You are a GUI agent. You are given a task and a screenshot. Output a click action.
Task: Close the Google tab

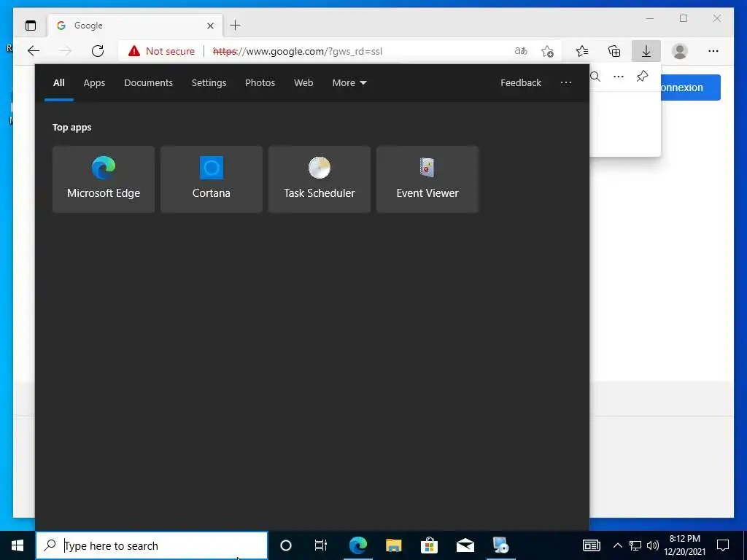210,26
